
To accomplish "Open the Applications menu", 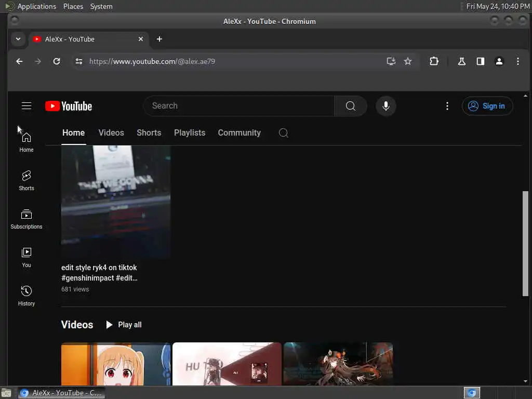I will click(x=37, y=6).
